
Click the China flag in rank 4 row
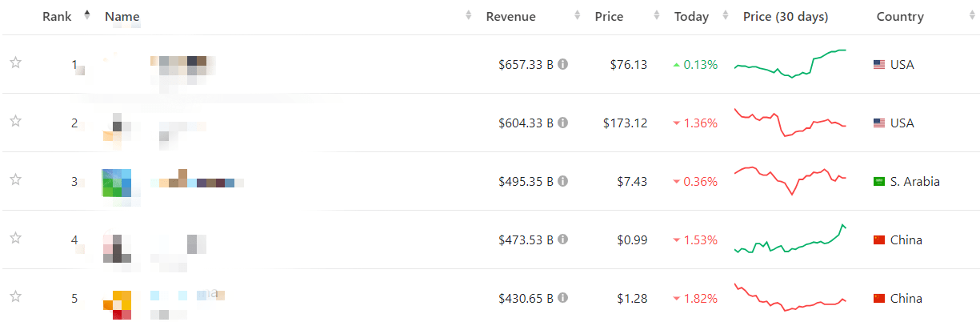[x=879, y=239]
